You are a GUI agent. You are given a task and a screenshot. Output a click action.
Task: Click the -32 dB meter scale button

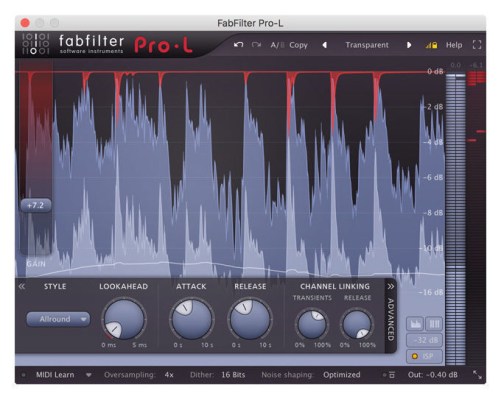[425, 340]
